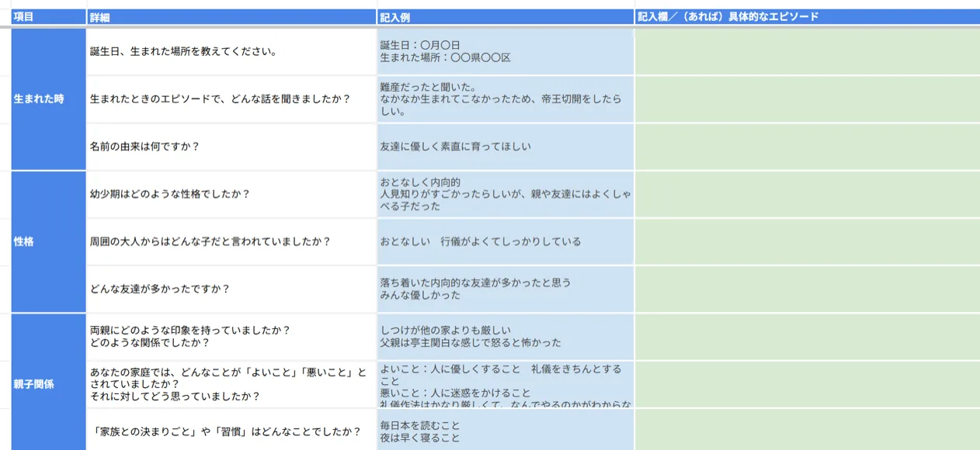Click the green entry cell for 周囲の大人 row
The height and width of the screenshot is (450, 980).
[808, 242]
